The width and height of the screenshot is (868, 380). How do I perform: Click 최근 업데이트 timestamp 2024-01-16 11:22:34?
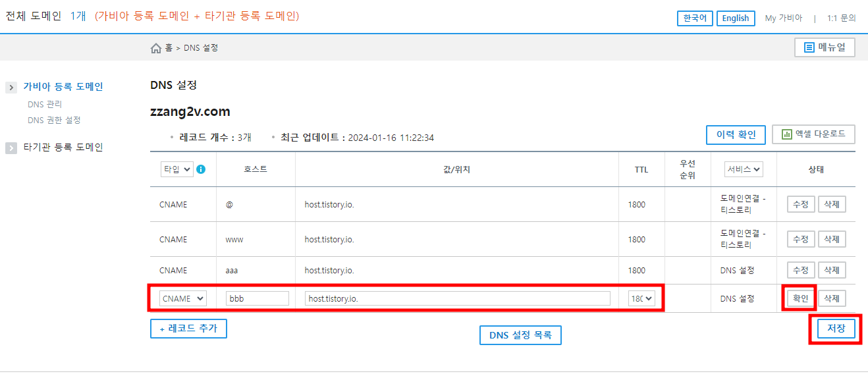[391, 138]
